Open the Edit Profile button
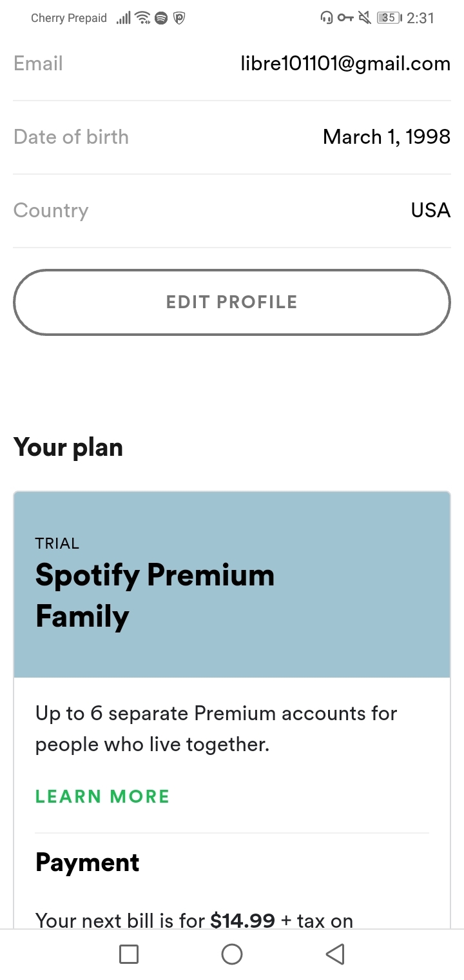The height and width of the screenshot is (980, 464). (x=232, y=302)
